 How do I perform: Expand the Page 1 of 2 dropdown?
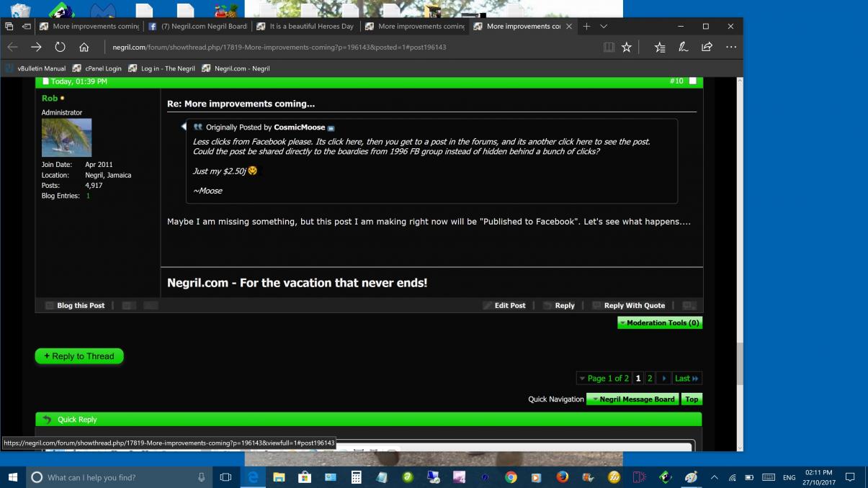604,379
